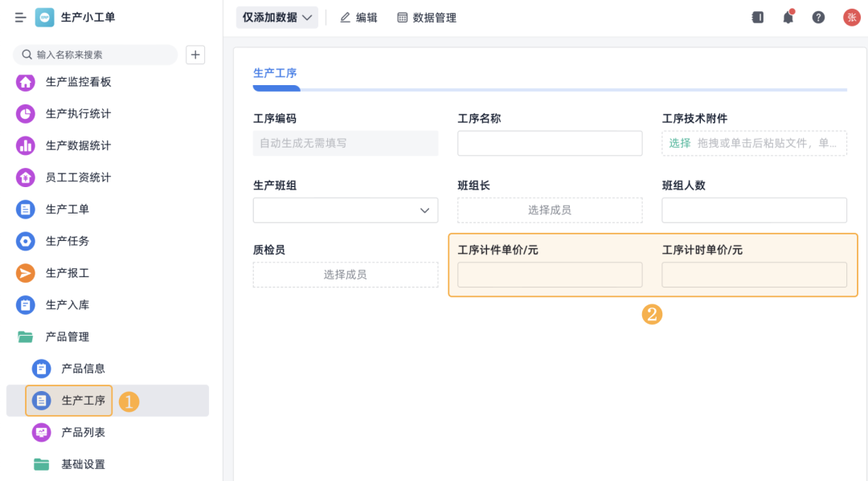Click the 工序名称 input field
Viewport: 868px width, 481px height.
pyautogui.click(x=550, y=143)
